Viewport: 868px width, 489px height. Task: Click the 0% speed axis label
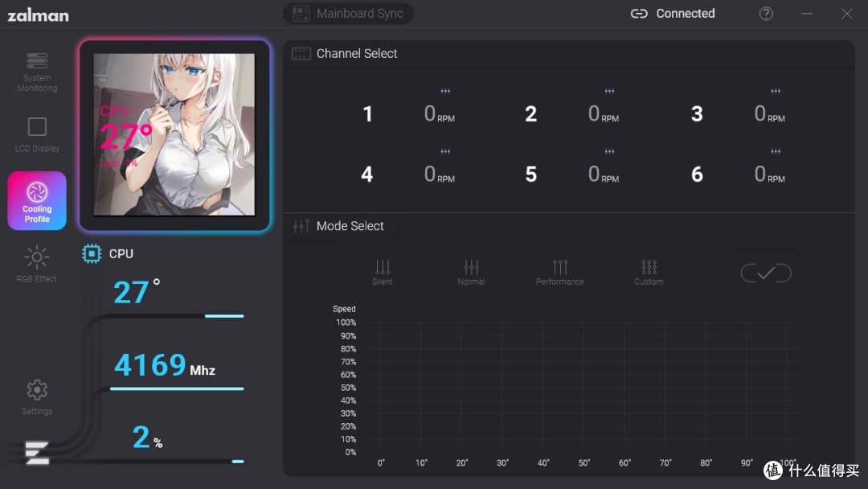(350, 453)
